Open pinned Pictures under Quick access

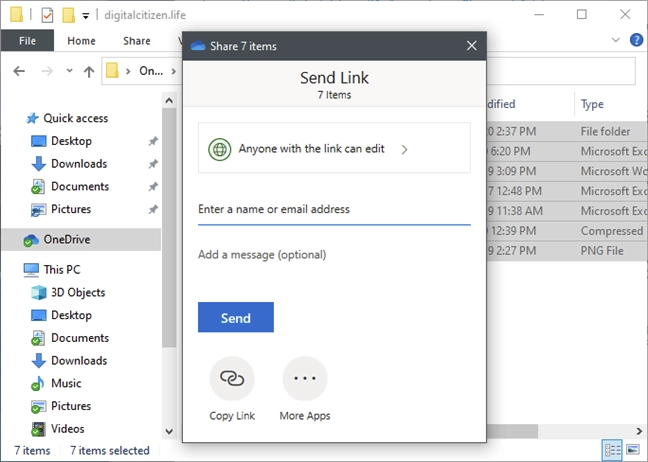point(71,210)
